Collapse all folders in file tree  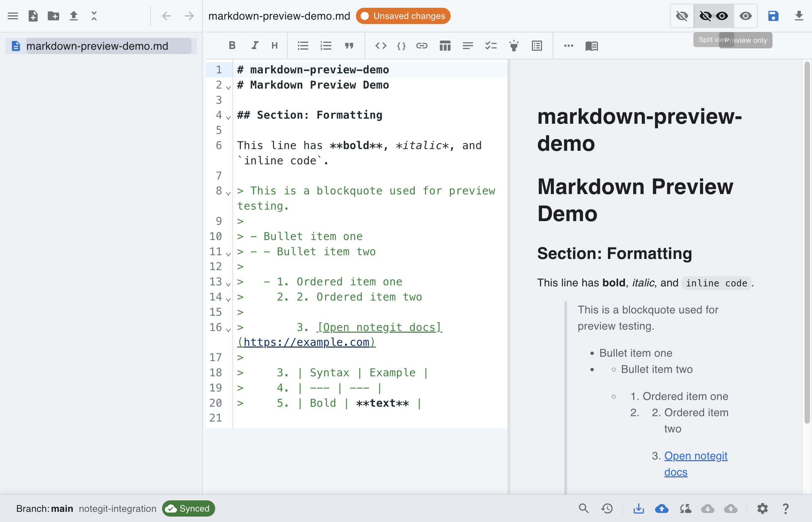click(x=94, y=16)
